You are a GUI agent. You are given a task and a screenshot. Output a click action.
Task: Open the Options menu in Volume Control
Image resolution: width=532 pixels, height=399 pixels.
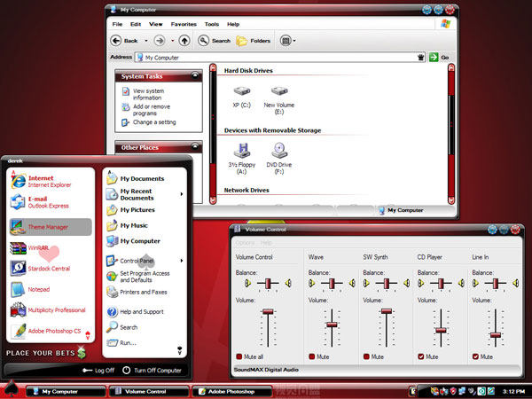pos(245,242)
